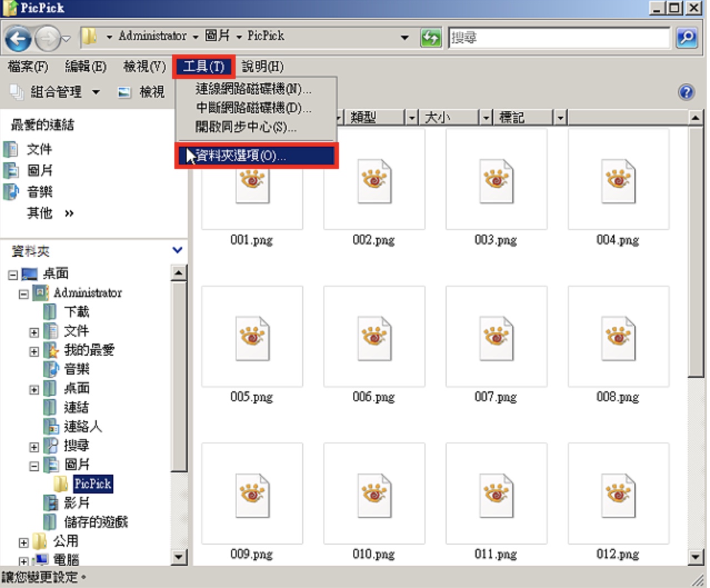
Task: Select 影片 folder in the tree
Action: (76, 503)
